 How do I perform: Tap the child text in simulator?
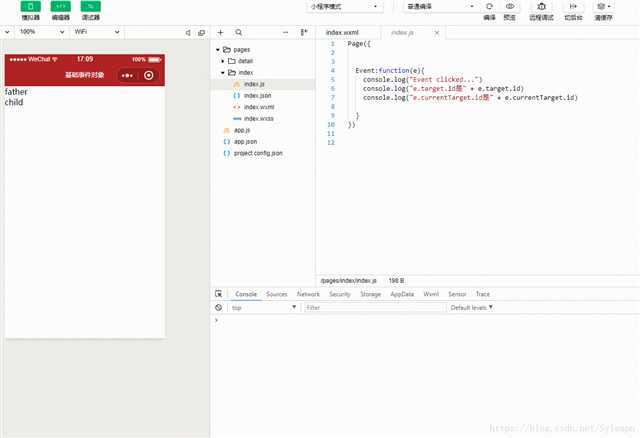[x=14, y=102]
